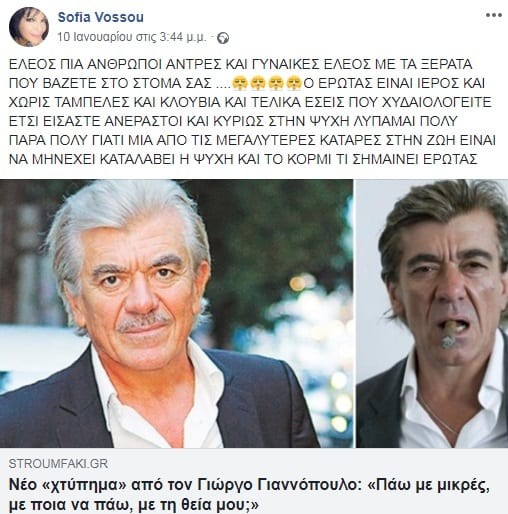
Task: Click the post text line starting ΕΛΕΟΣ ΠΙΑ ΑΝΘΡΩΠΟΙ
Action: (x=240, y=64)
